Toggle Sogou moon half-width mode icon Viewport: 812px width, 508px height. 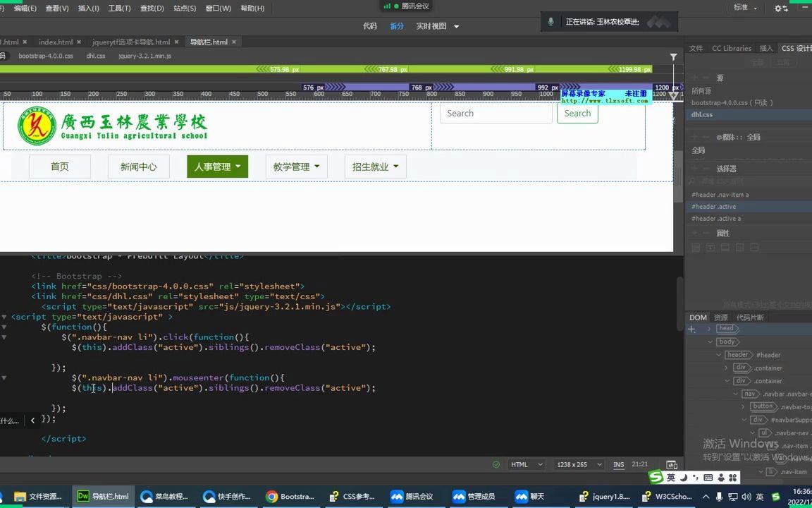coord(684,478)
